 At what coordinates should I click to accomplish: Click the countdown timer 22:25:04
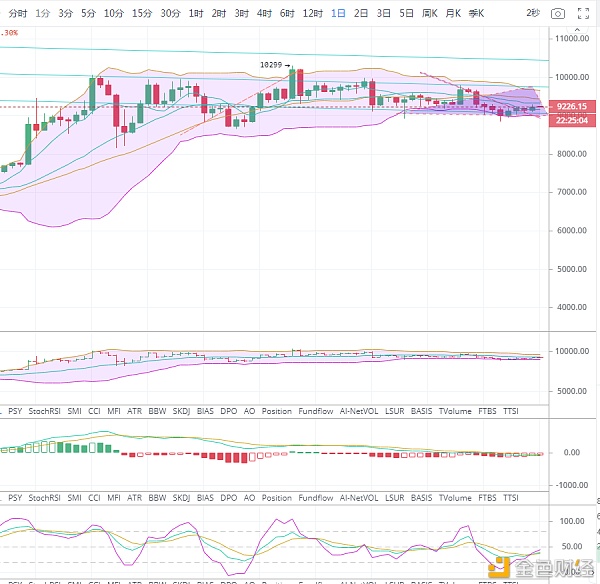[572, 120]
